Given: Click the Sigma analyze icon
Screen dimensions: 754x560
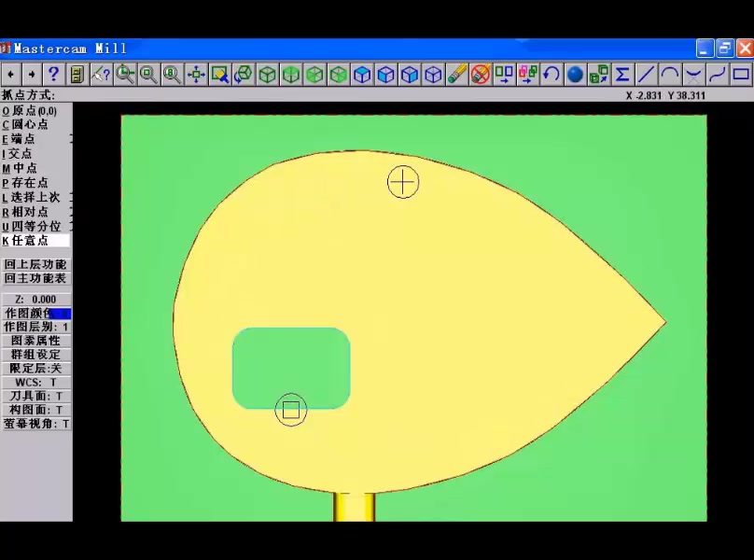Looking at the screenshot, I should click(621, 75).
